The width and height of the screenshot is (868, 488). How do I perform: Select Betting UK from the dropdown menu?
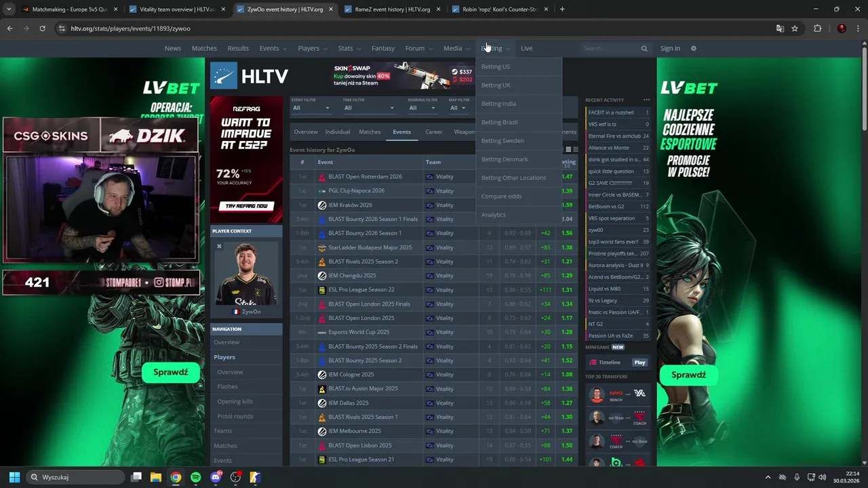coord(519,85)
